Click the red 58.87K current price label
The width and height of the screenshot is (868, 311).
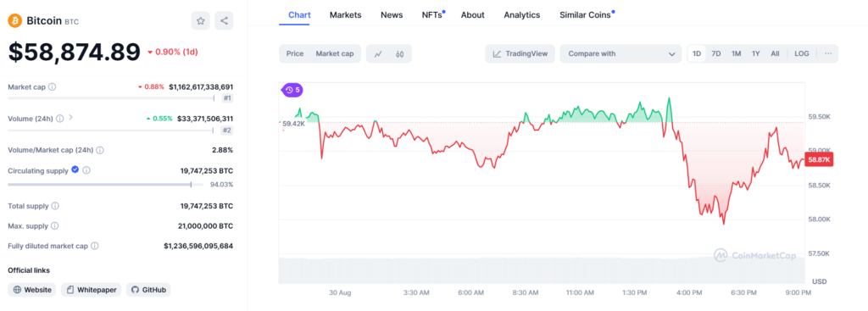point(819,159)
